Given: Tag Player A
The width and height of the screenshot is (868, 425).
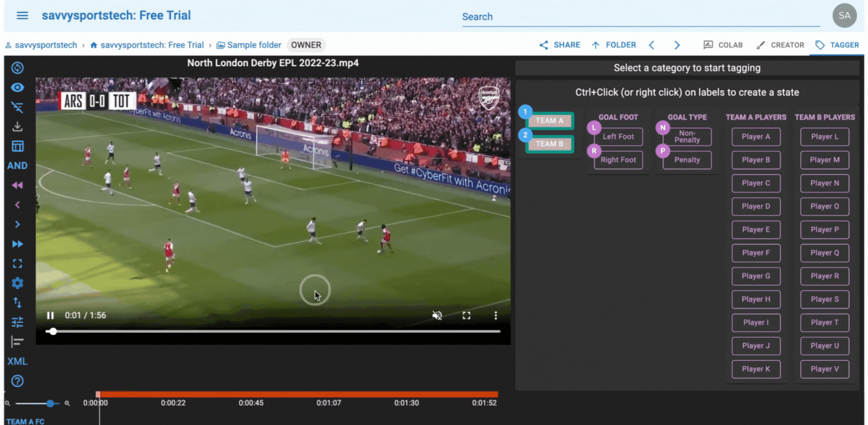Looking at the screenshot, I should 756,137.
